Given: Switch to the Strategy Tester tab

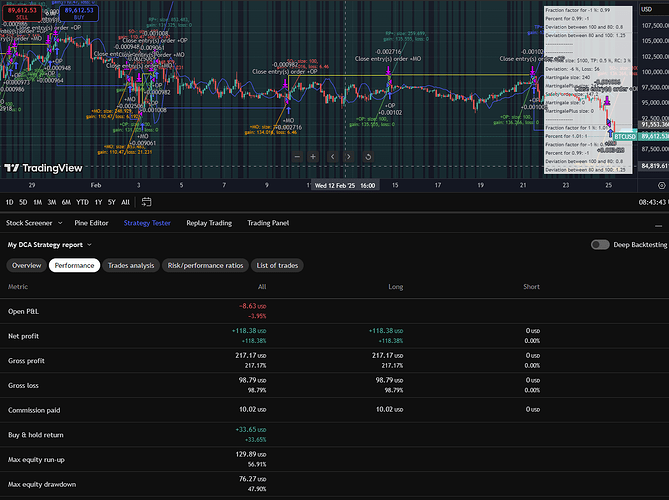Looking at the screenshot, I should tap(147, 223).
